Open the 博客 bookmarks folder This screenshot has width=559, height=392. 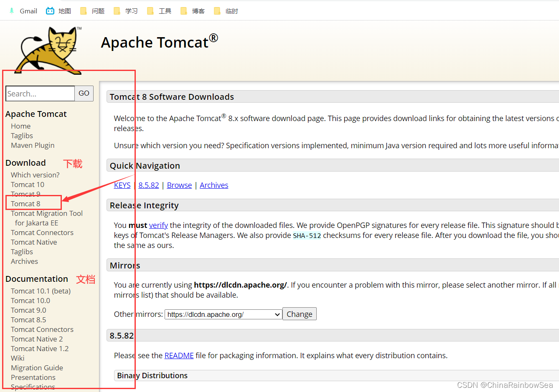click(193, 11)
